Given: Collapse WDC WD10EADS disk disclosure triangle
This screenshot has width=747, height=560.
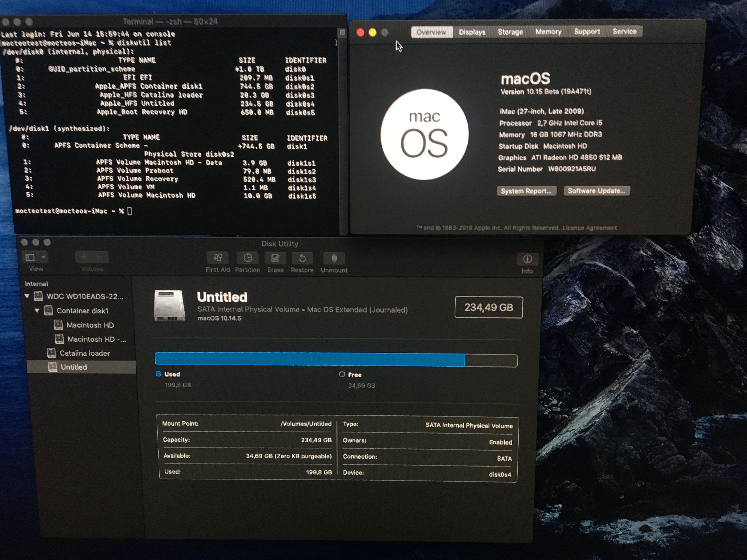Looking at the screenshot, I should (x=27, y=296).
